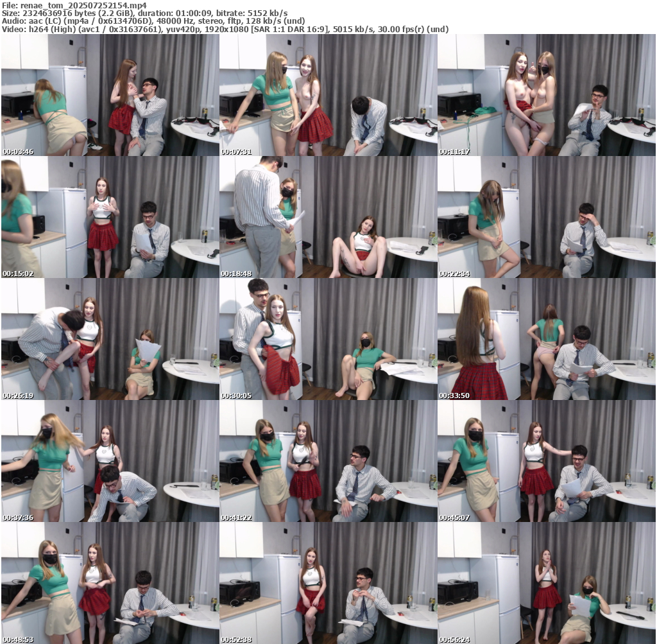Select the frame stamped 00:22:34
The height and width of the screenshot is (644, 657).
pyautogui.click(x=546, y=217)
